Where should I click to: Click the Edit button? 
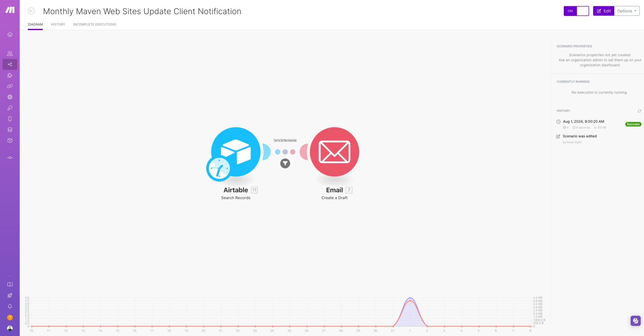point(603,11)
